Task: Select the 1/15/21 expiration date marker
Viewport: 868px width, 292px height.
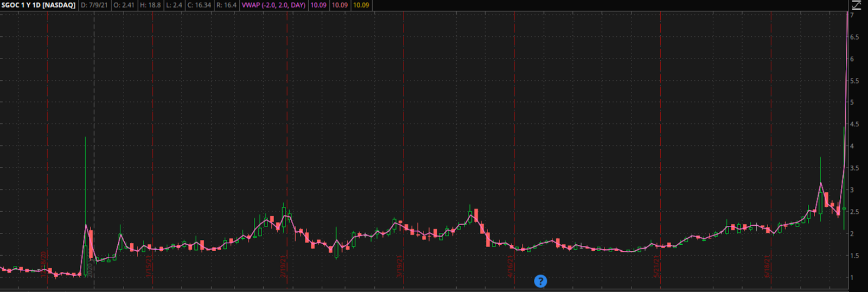Action: [149, 266]
